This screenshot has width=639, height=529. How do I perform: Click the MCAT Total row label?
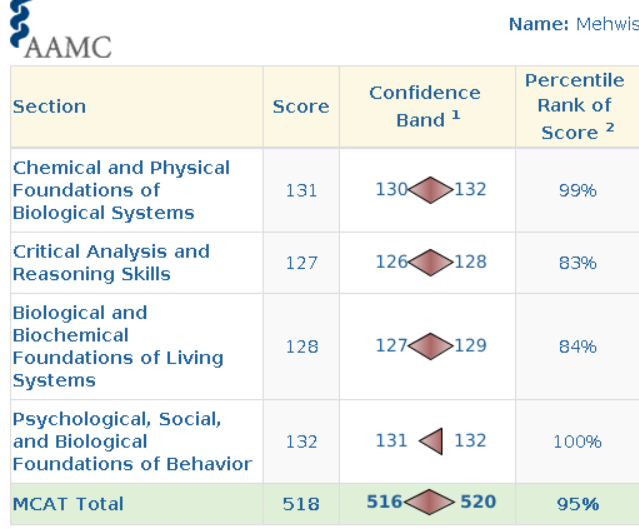coord(68,504)
